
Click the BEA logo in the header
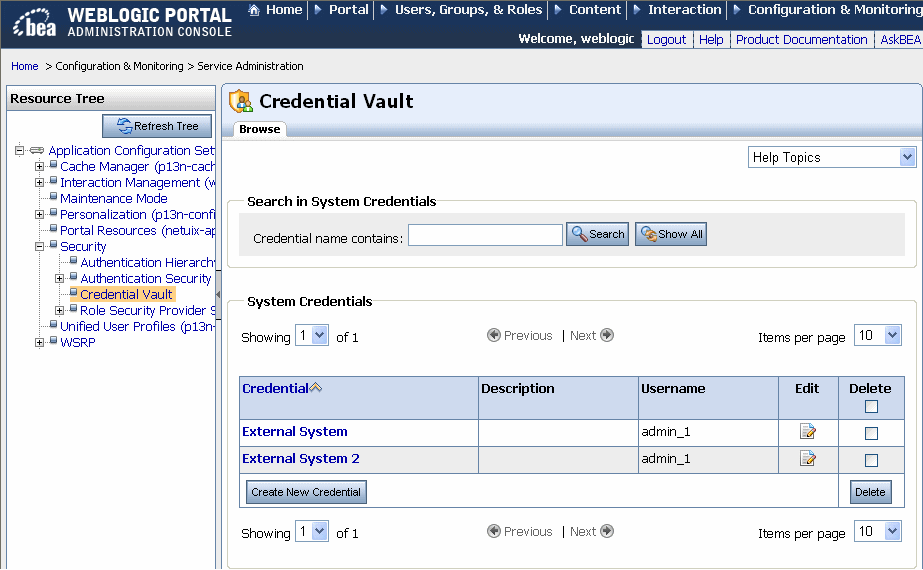point(35,22)
